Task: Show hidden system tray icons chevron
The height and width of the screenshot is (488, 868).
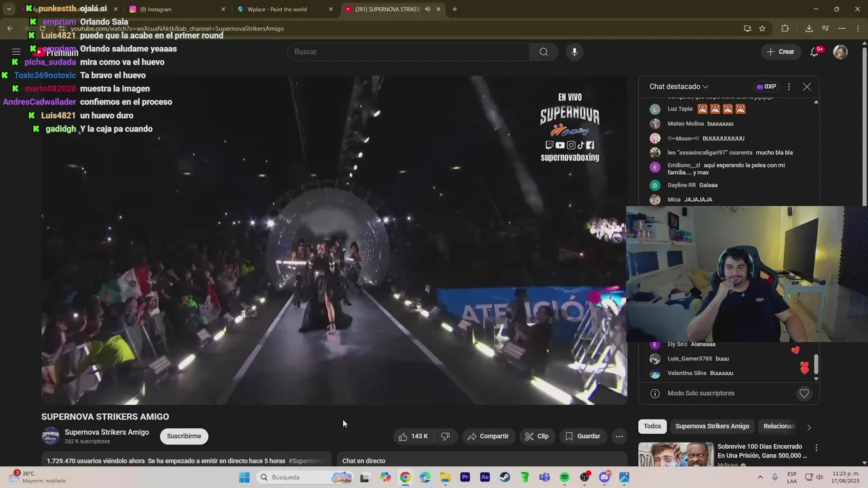Action: 759,477
